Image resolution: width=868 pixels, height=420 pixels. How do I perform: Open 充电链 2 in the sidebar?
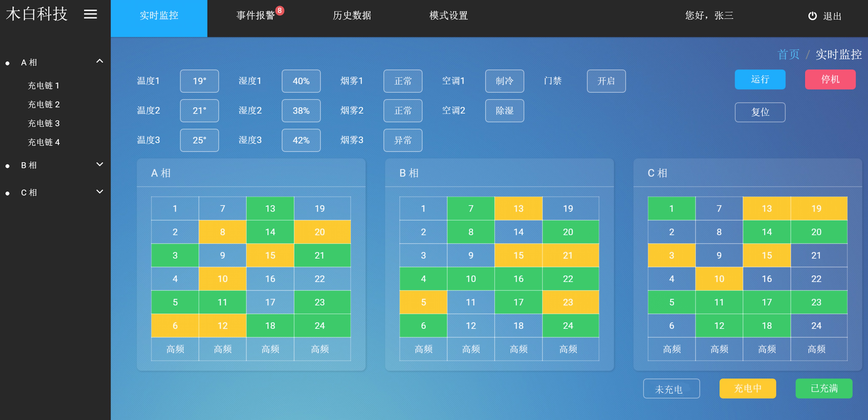[43, 105]
